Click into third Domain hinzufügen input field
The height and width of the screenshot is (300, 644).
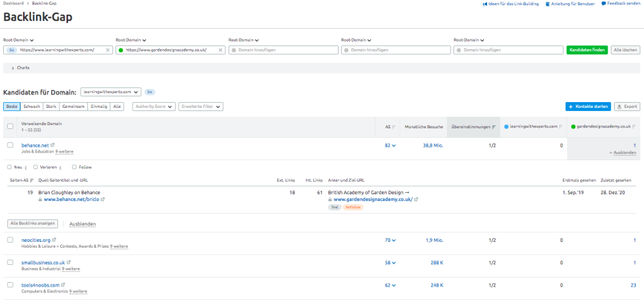pyautogui.click(x=283, y=50)
